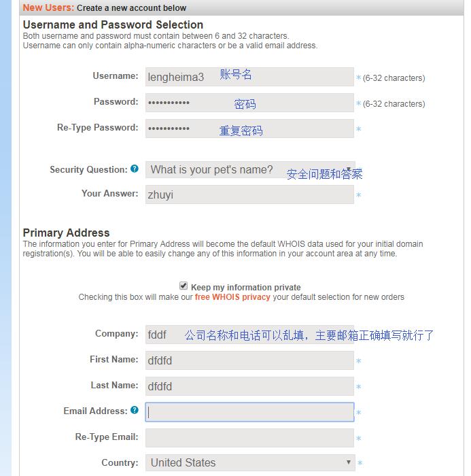This screenshot has height=476, width=471.
Task: Click the Last Name field
Action: click(249, 386)
